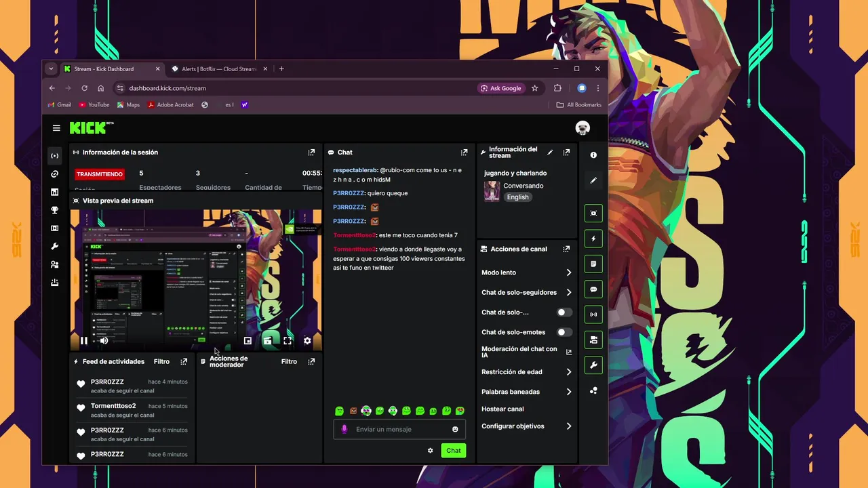Toggle the session info broadcast widget icon
868x488 pixels.
click(x=593, y=314)
